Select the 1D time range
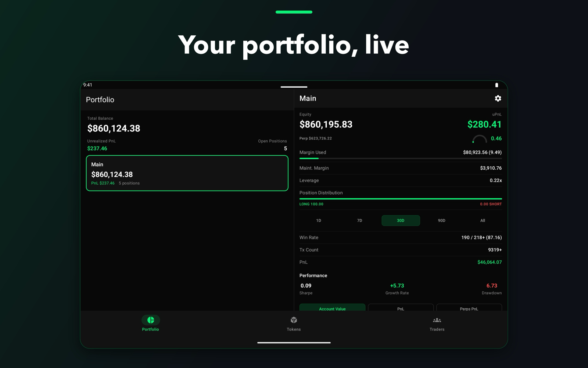The image size is (588, 368). 319,220
